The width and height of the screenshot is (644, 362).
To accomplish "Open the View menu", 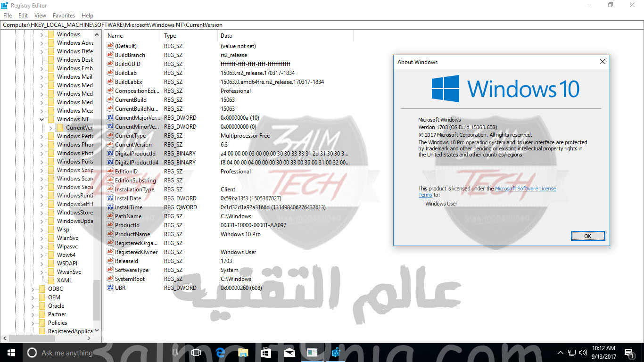I will click(x=40, y=16).
